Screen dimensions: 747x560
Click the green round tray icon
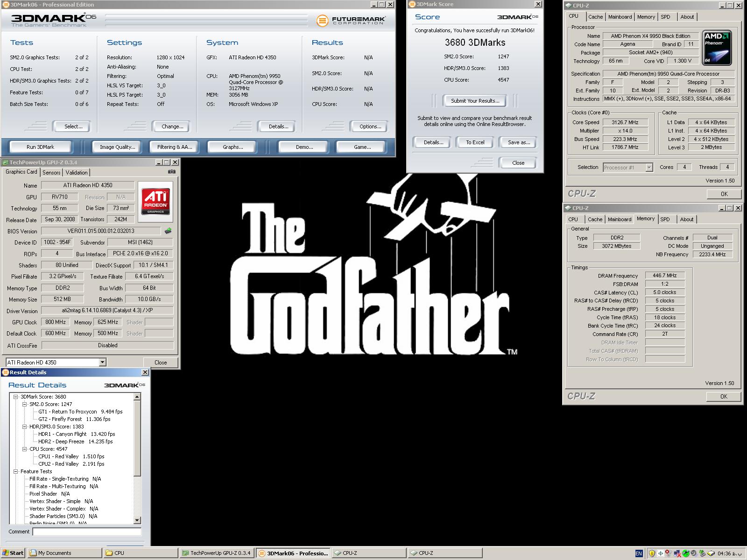tap(686, 553)
